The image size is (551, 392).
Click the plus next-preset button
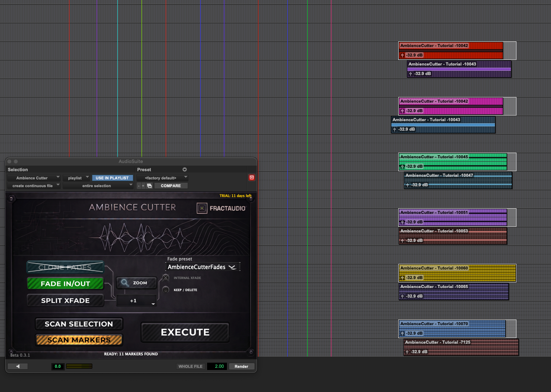tap(143, 186)
